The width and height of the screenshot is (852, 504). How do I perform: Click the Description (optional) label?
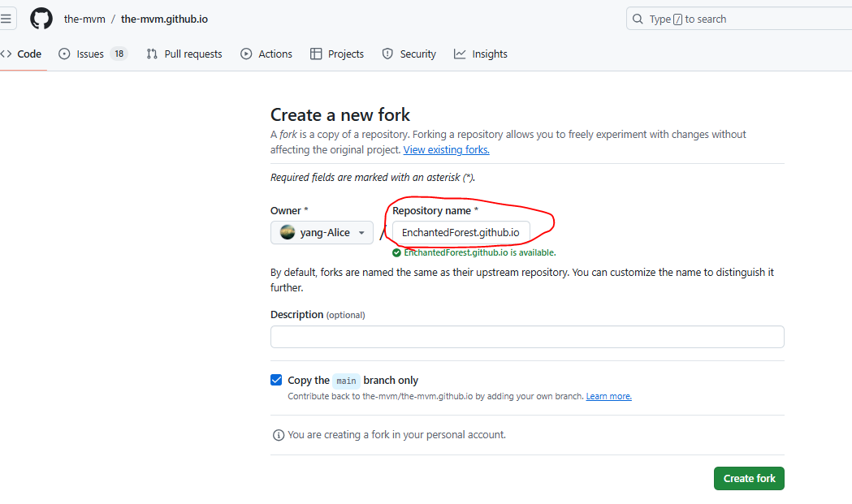coord(318,314)
